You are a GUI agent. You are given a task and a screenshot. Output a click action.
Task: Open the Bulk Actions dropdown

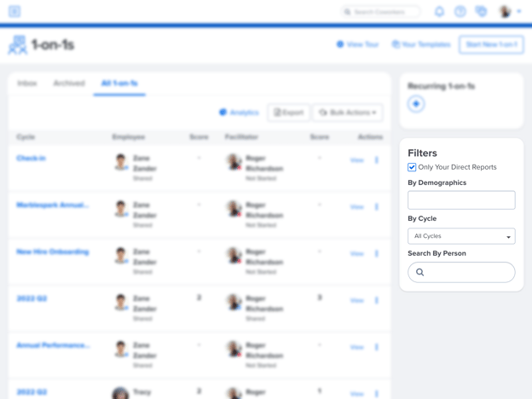pyautogui.click(x=348, y=113)
